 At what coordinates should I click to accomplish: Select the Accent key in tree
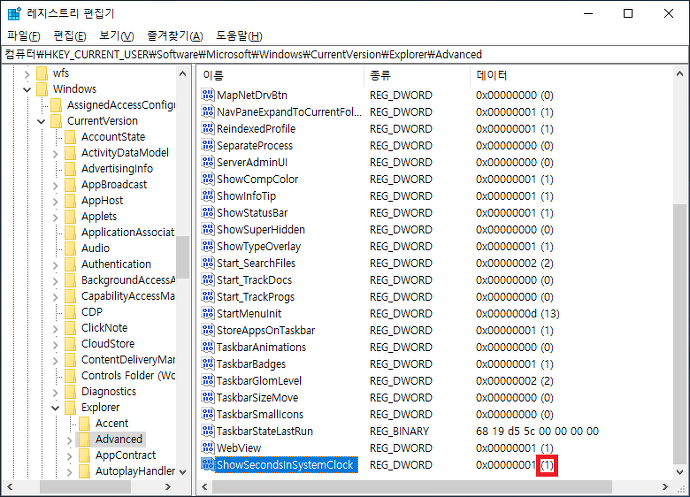tap(112, 423)
